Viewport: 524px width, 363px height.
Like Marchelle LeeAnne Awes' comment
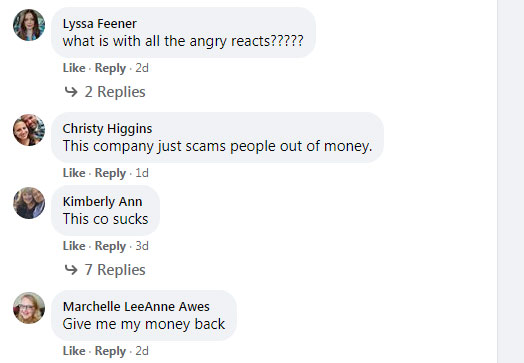coord(74,351)
